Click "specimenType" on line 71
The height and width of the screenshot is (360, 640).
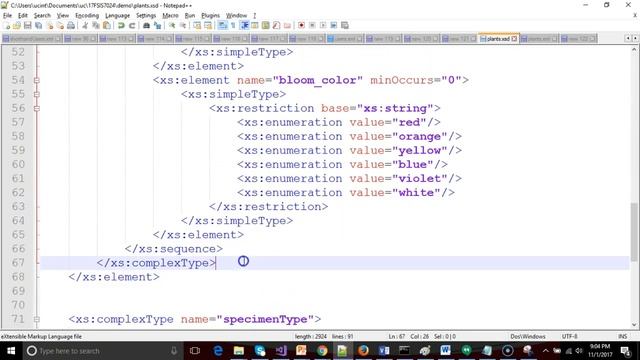pyautogui.click(x=265, y=319)
